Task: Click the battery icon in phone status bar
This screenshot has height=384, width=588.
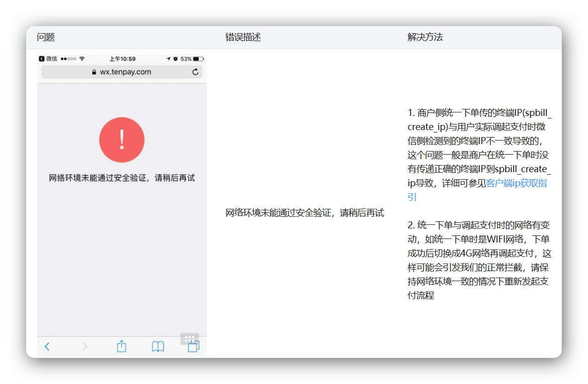Action: point(198,59)
